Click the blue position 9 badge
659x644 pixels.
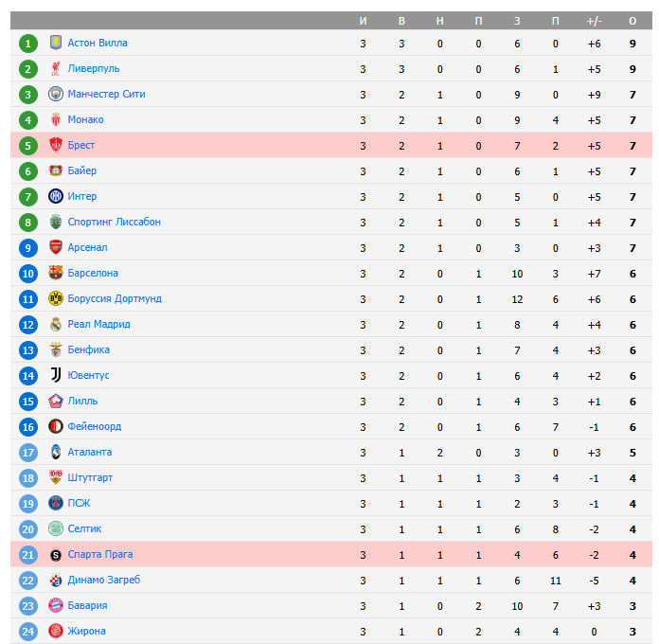coord(28,247)
